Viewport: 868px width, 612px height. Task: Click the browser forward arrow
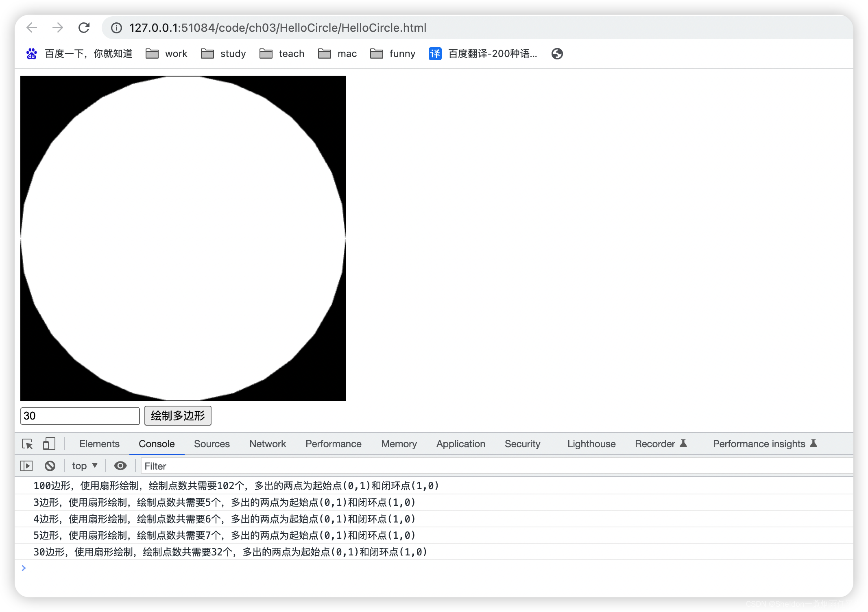[58, 28]
